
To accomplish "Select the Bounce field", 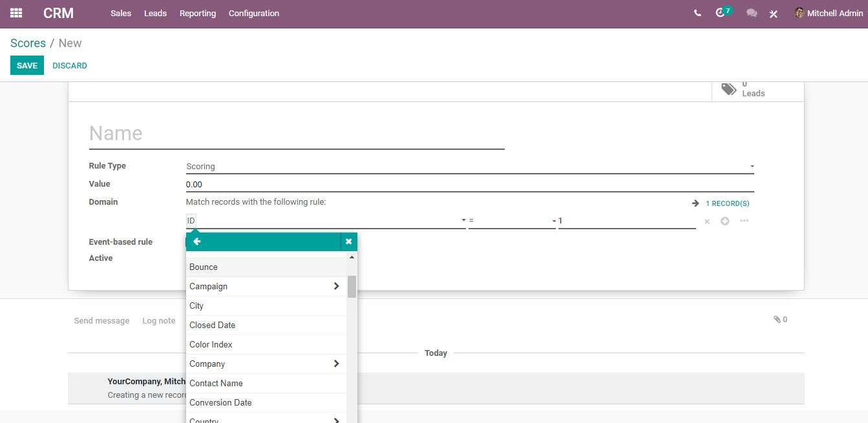I will [266, 267].
